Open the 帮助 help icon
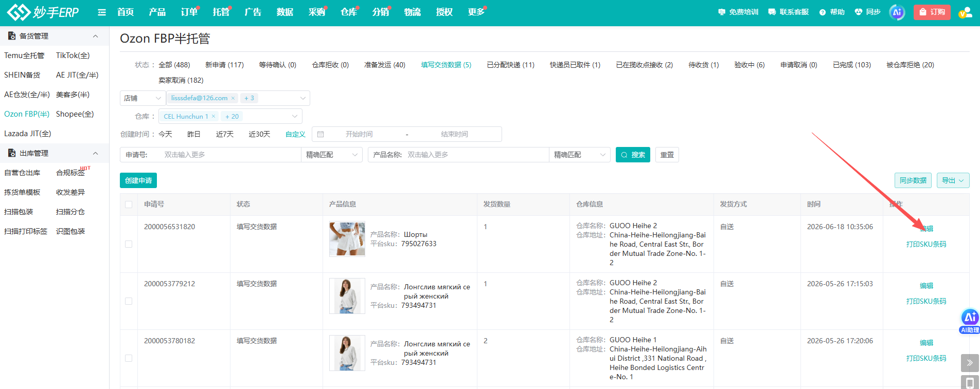Viewport: 980px width, 389px height. pos(823,12)
